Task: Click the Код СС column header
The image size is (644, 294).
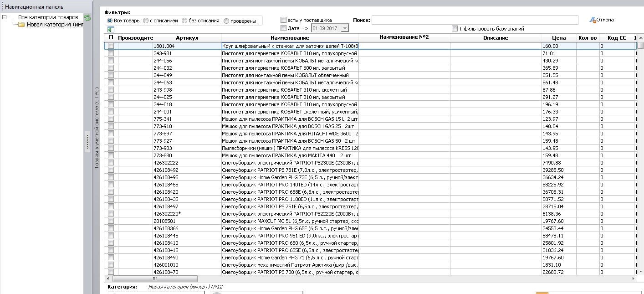Action: (x=617, y=38)
